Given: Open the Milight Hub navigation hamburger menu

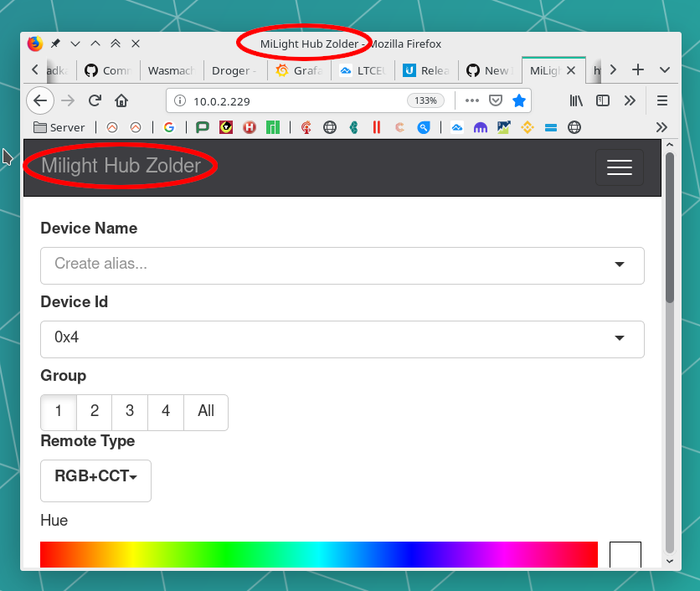Looking at the screenshot, I should pos(620,167).
